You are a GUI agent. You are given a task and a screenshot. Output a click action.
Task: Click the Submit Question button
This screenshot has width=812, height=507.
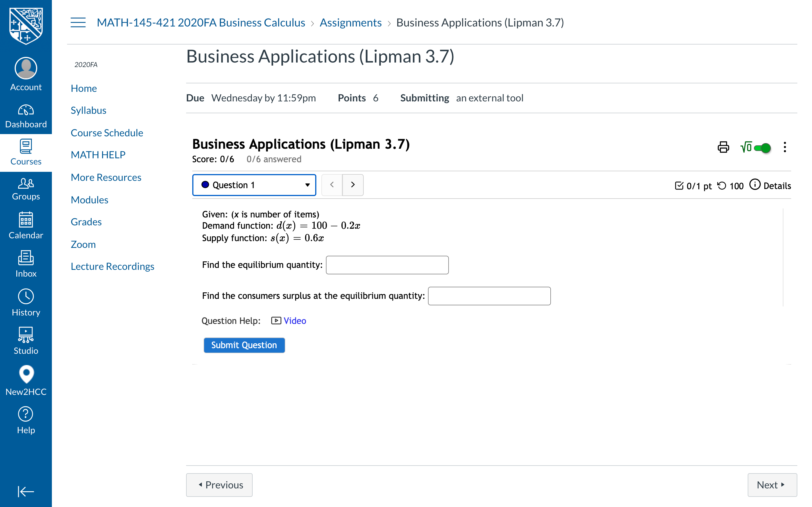[x=244, y=345]
